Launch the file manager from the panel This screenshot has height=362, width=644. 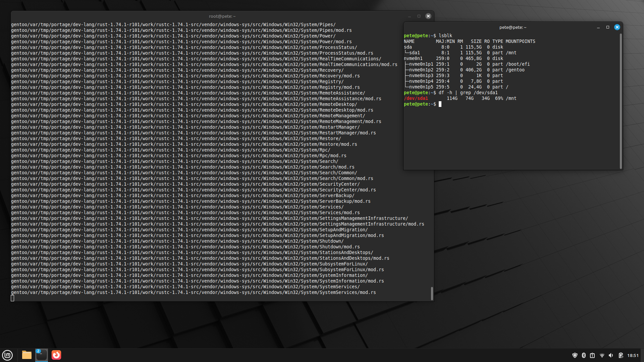26,355
